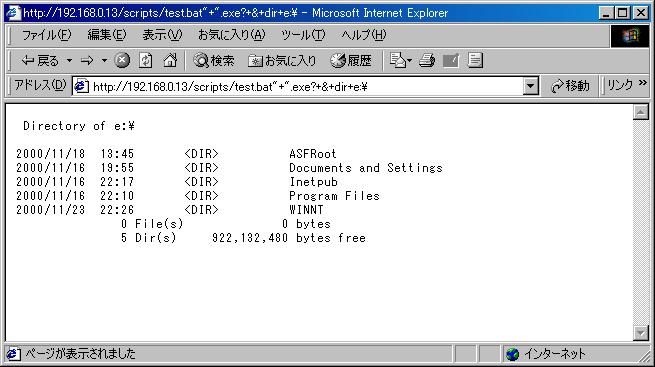Screen dimensions: 655x367
Task: Open the forward history dropdown arrow
Action: [104, 61]
